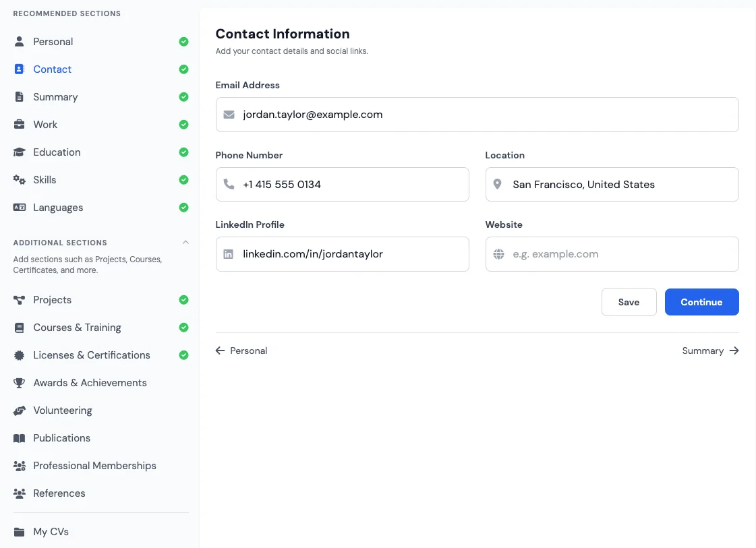Image resolution: width=756 pixels, height=548 pixels.
Task: Click the Licenses & Certifications badge icon
Action: click(20, 355)
